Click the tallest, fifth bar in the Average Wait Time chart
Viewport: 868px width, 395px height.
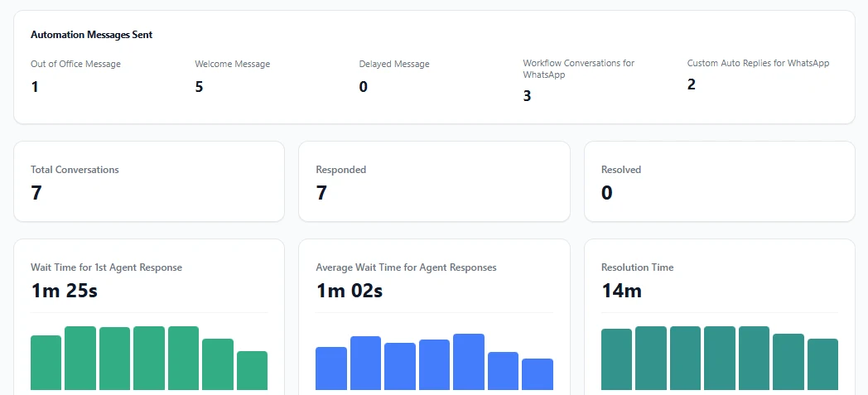[x=469, y=362]
